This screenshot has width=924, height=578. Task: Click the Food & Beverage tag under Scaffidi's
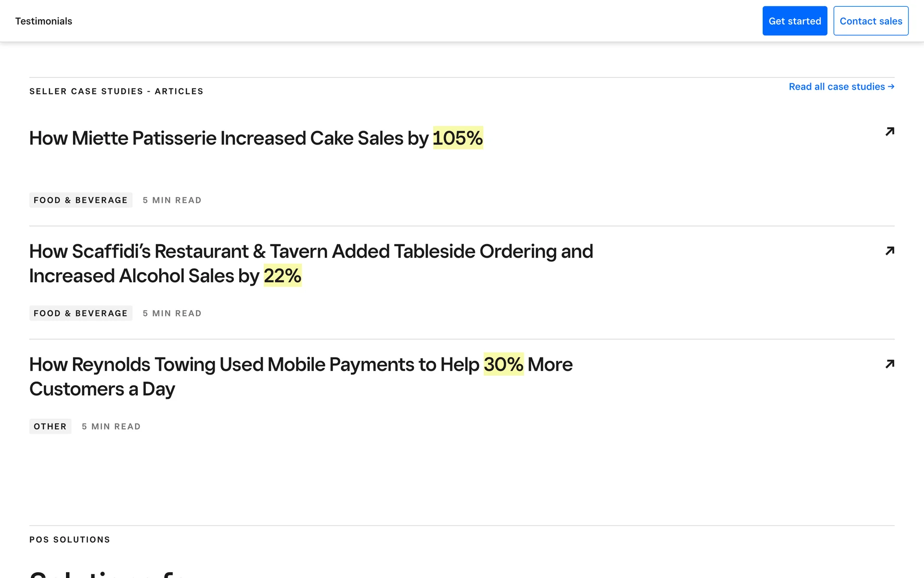(80, 314)
